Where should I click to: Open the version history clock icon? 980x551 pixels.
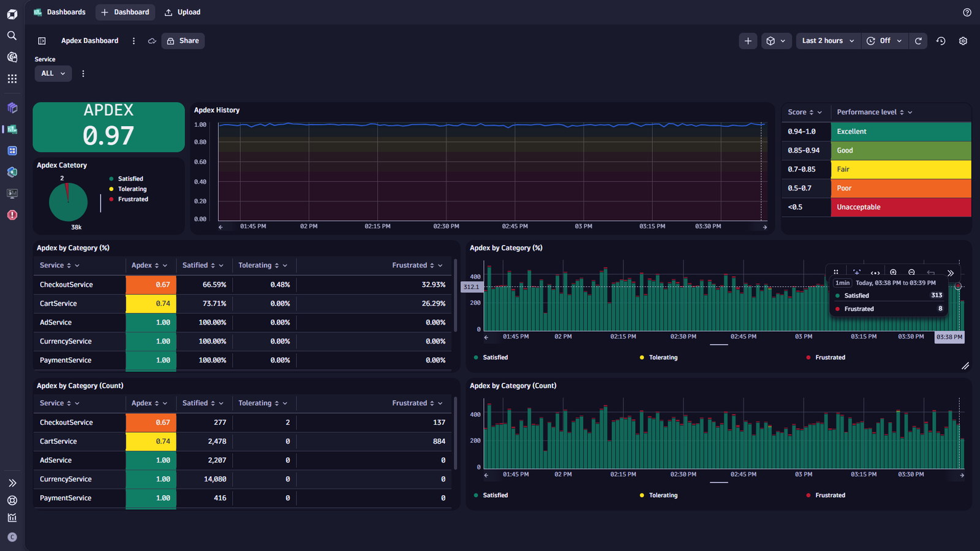941,41
